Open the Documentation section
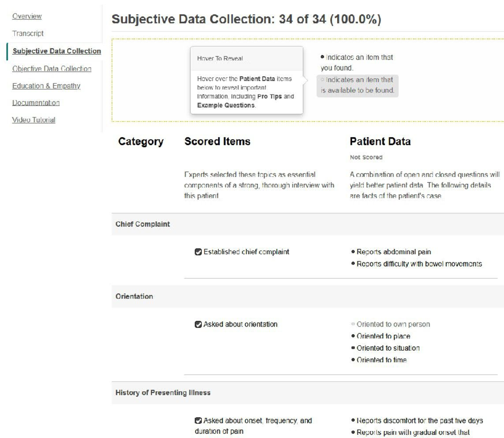The height and width of the screenshot is (438, 504). pos(36,103)
